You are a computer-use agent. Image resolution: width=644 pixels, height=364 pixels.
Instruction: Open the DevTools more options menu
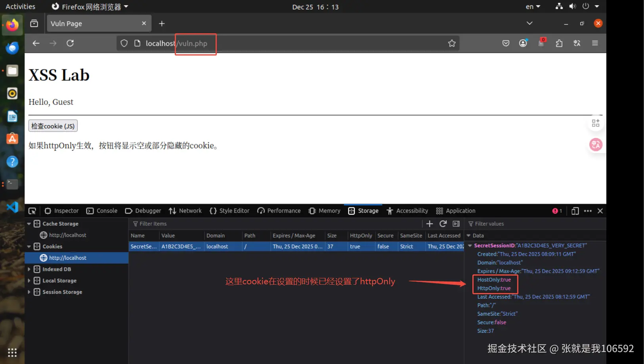point(588,211)
